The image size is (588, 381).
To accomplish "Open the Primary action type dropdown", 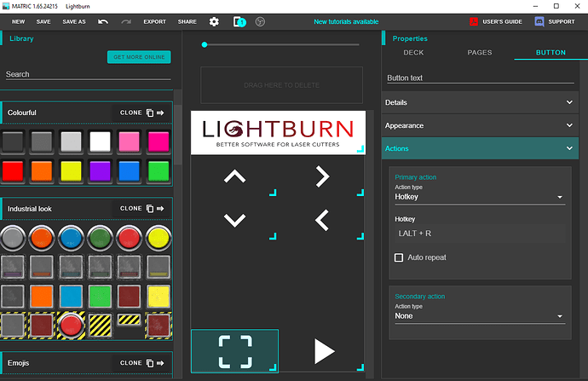I will tap(480, 197).
